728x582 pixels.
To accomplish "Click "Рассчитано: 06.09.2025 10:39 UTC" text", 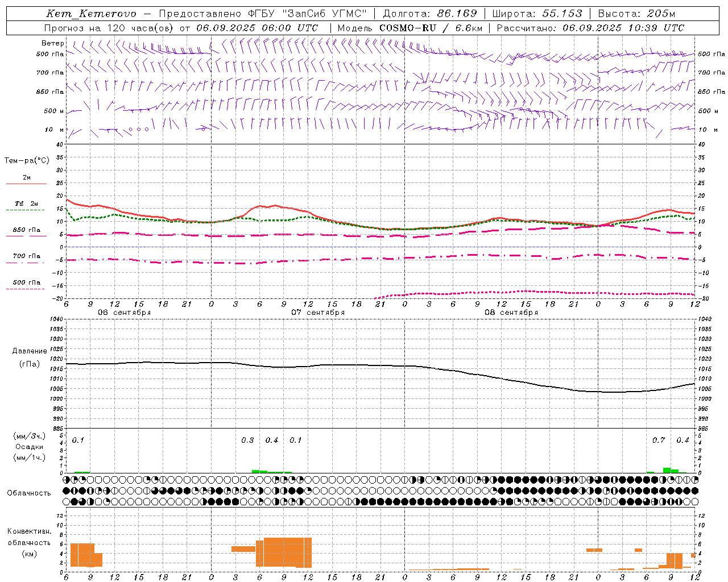I will [x=590, y=28].
